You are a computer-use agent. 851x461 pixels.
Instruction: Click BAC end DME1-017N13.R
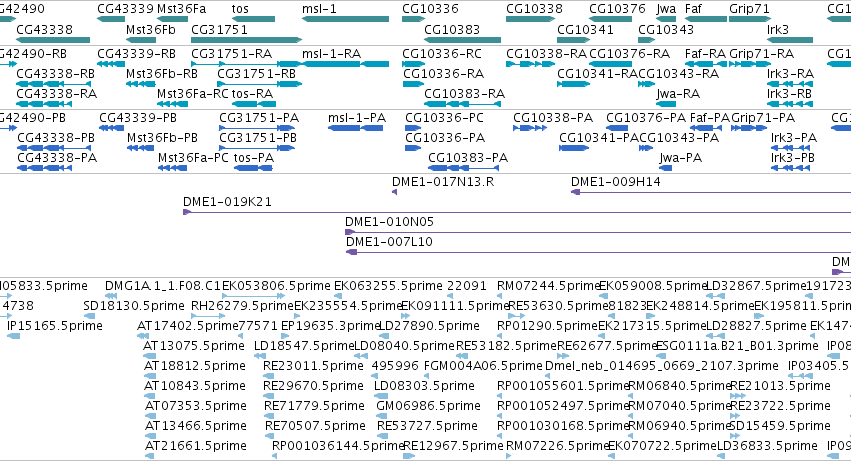(x=395, y=192)
